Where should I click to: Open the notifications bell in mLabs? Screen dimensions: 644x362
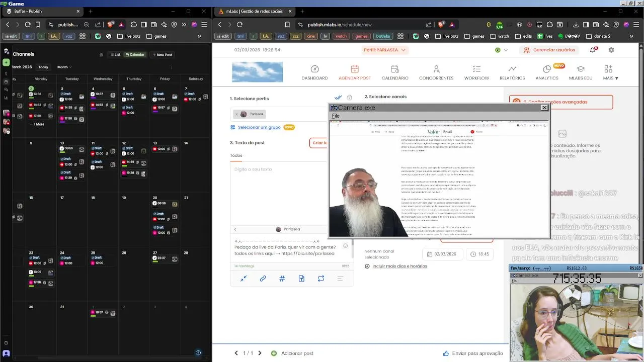click(593, 50)
